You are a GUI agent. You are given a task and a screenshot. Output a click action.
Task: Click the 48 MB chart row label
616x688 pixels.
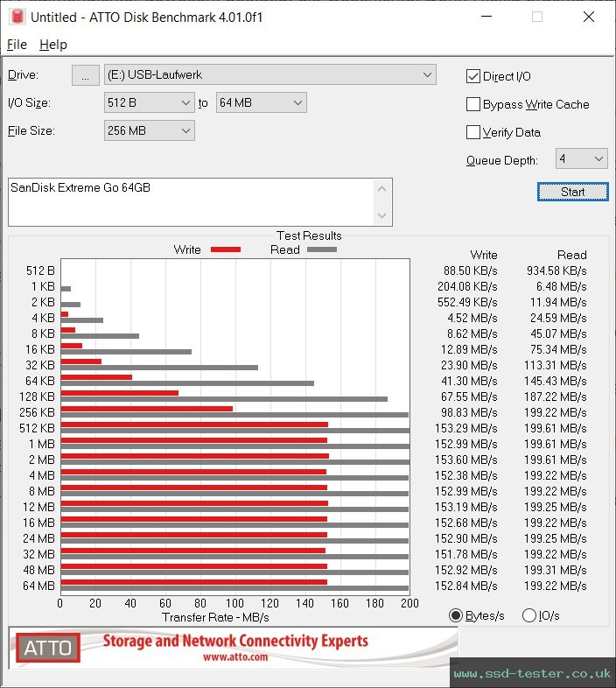tap(38, 571)
